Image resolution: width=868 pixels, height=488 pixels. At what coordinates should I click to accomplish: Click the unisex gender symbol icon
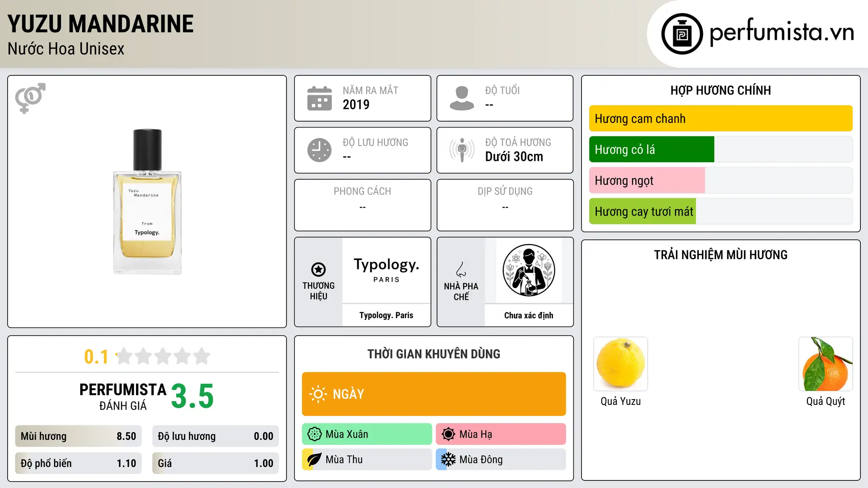point(31,98)
